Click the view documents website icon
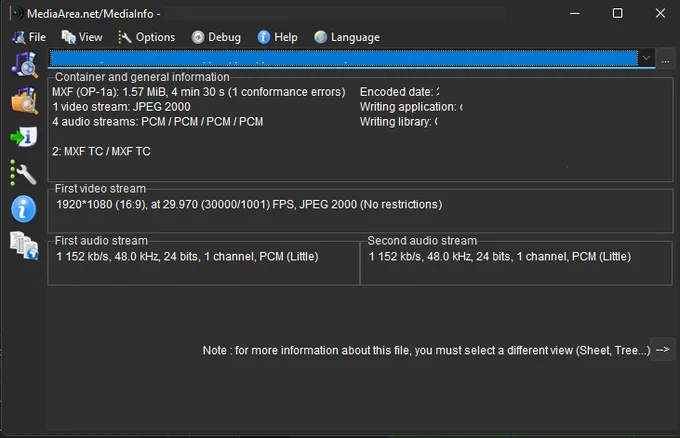This screenshot has height=438, width=680. click(24, 245)
